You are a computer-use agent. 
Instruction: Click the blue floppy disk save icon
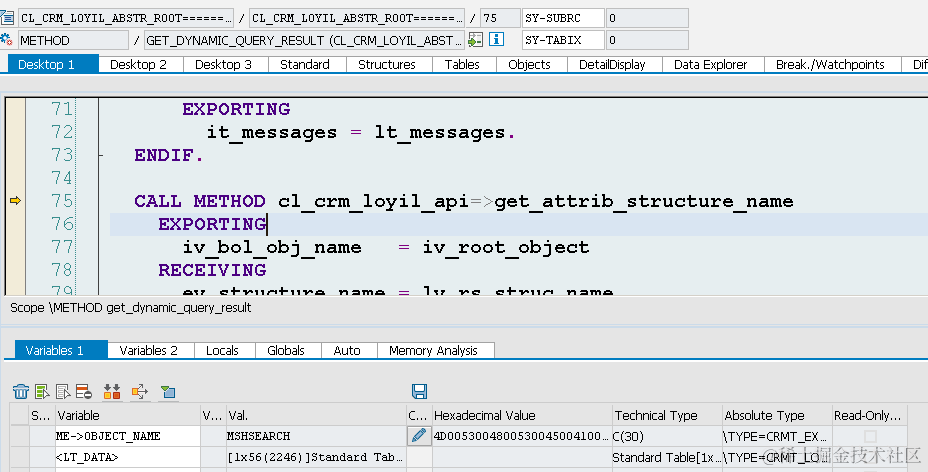click(x=420, y=391)
